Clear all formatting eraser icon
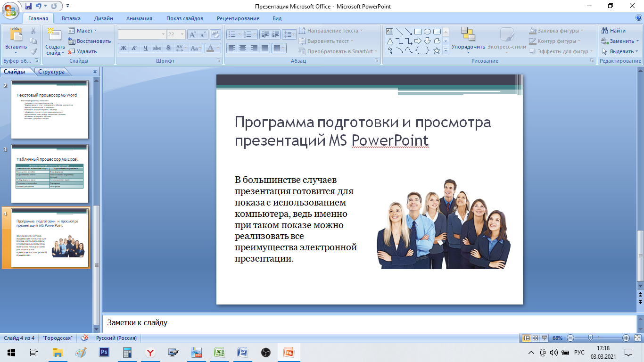This screenshot has height=362, width=644. tap(215, 34)
